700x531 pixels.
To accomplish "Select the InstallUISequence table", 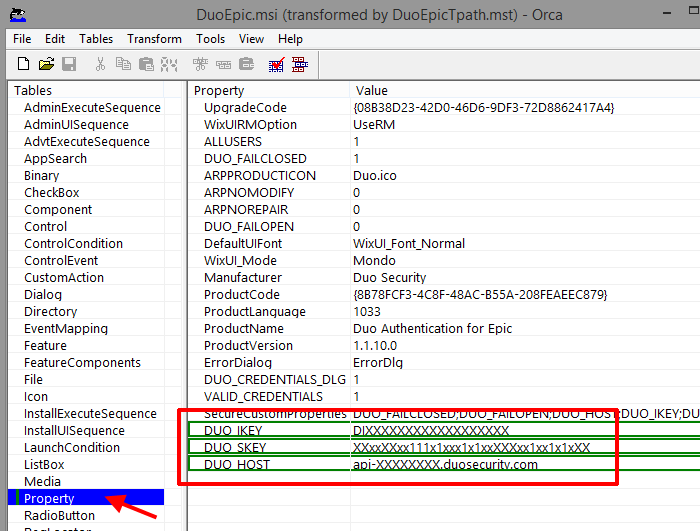I will [x=74, y=431].
